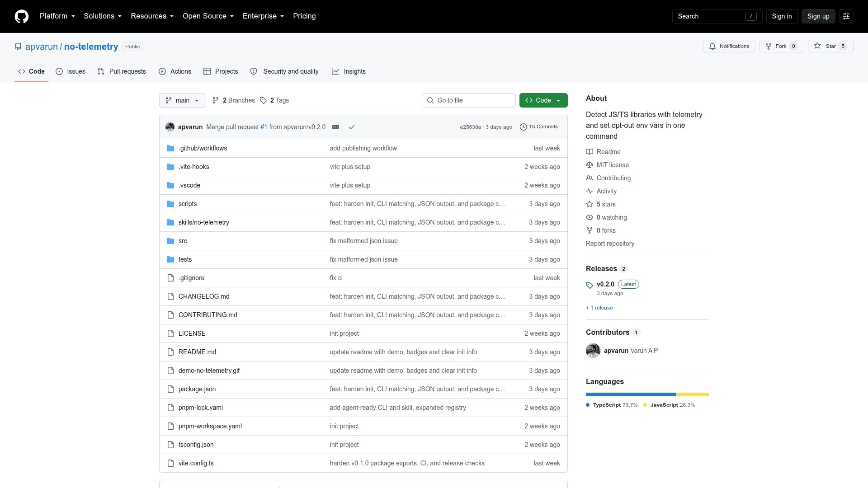Select the Code tab
This screenshot has width=868, height=488.
click(x=31, y=71)
